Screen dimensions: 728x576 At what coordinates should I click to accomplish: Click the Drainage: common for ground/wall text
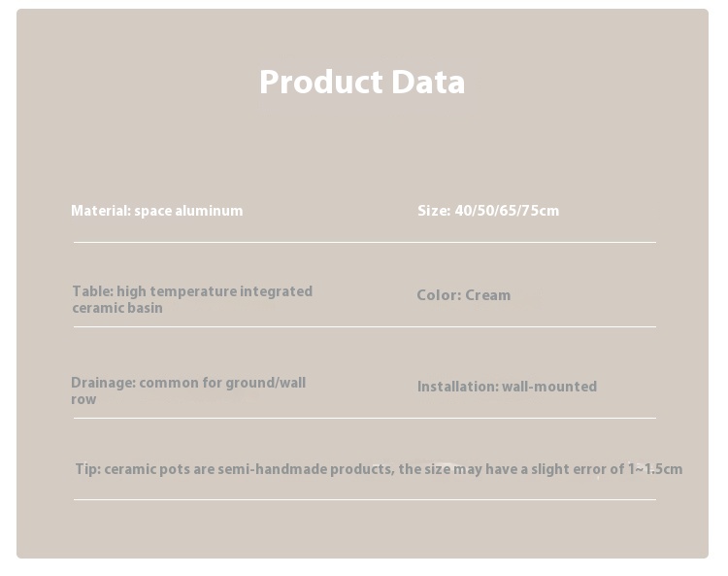pyautogui.click(x=188, y=383)
